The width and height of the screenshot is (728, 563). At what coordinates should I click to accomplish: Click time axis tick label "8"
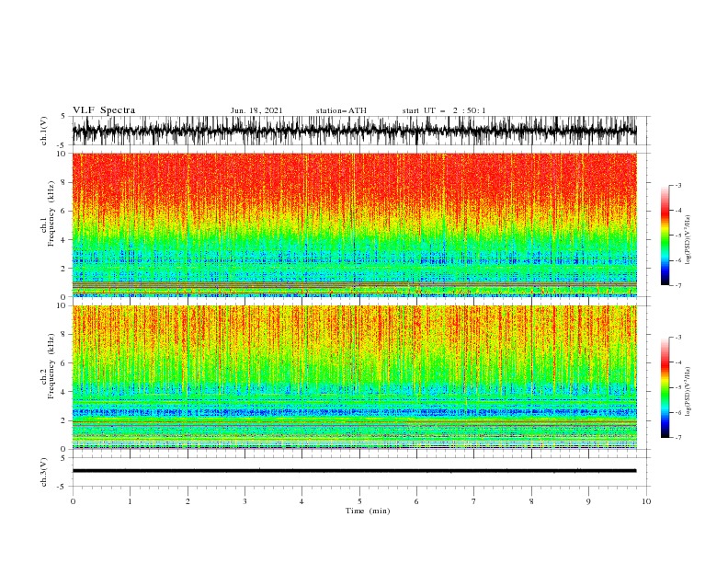531,501
